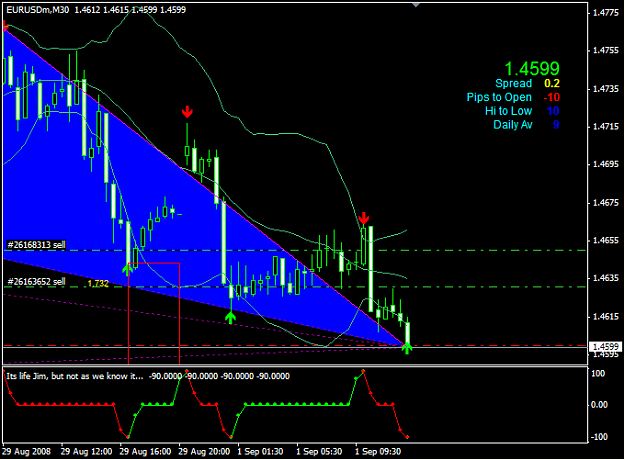
Task: Click the current price tag 1.4599 on the price axis
Action: click(606, 346)
